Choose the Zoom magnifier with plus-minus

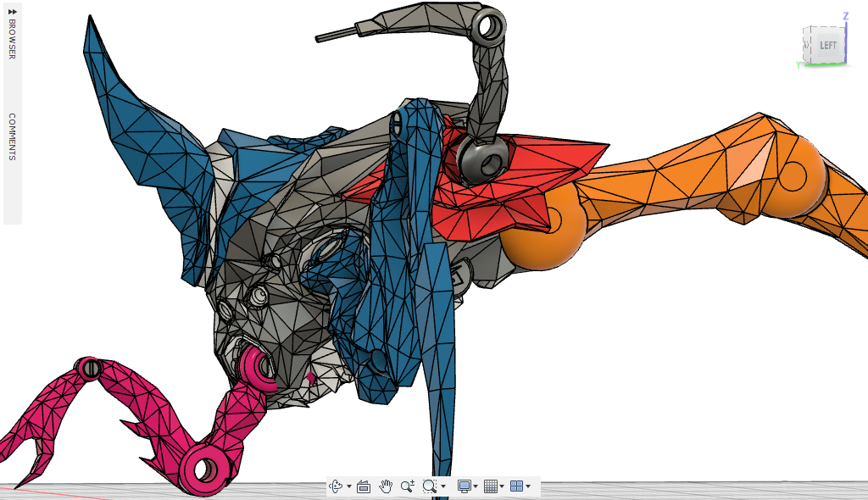click(408, 486)
